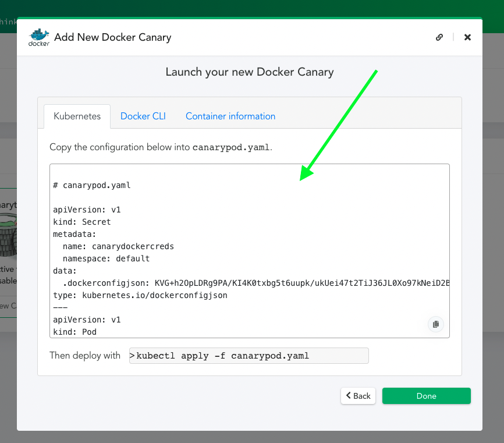
Task: Click the 'metadata:' line in the config
Action: 74,234
